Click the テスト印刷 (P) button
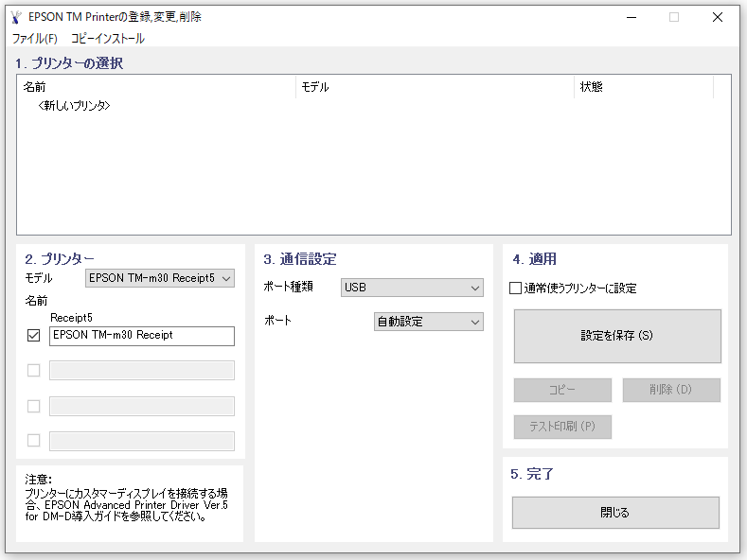Screen dimensions: 747x560 tap(562, 427)
